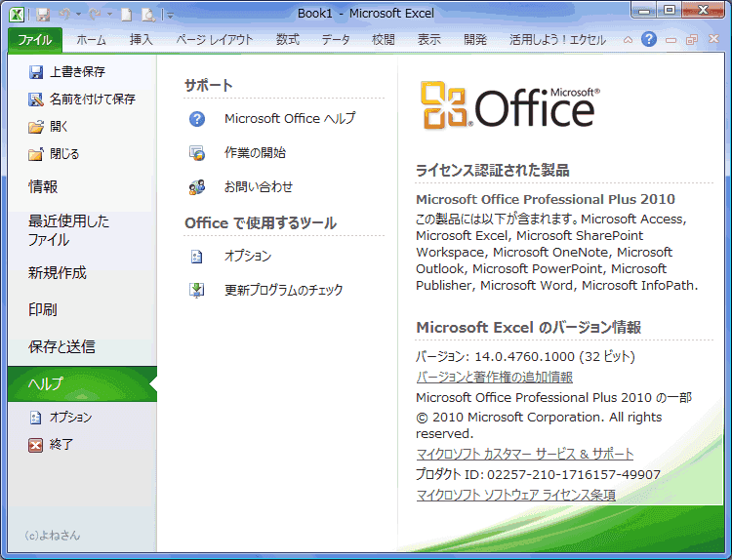732x560 pixels.
Task: Click the Book1 - Microsoft Excel title bar
Action: (366, 14)
